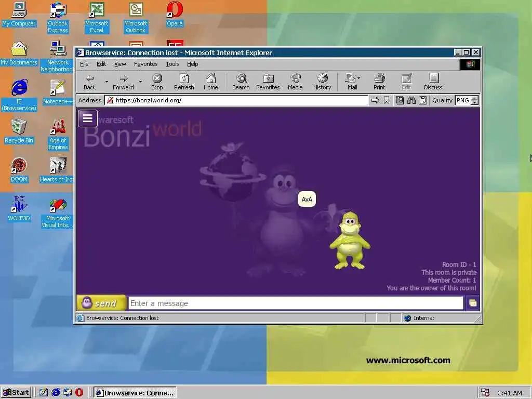Click into the address URL field

236,100
